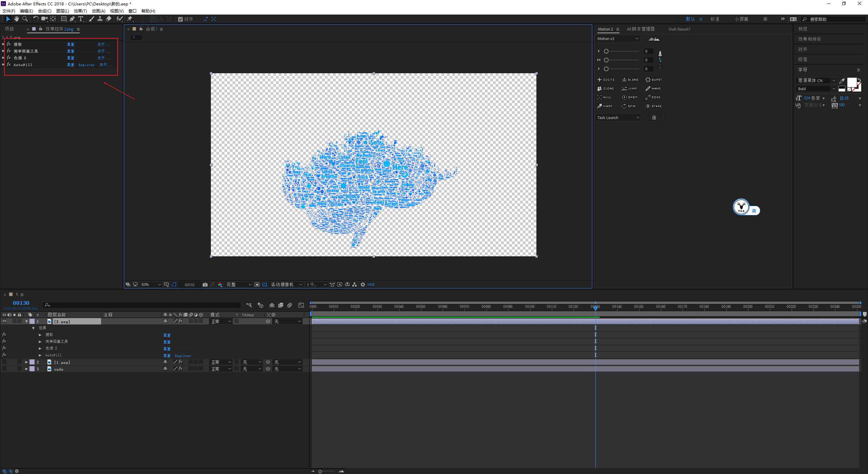This screenshot has height=474, width=868.
Task: Open the graph editor
Action: point(301,305)
